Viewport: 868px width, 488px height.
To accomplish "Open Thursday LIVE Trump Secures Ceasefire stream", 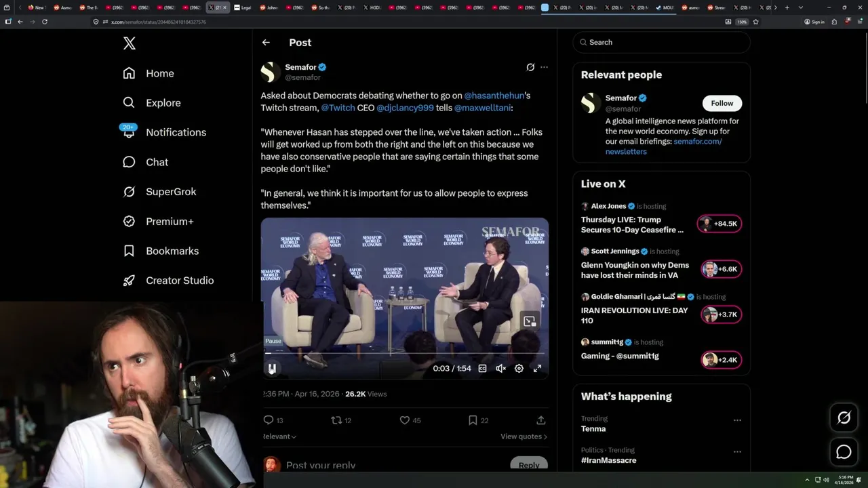I will [632, 224].
